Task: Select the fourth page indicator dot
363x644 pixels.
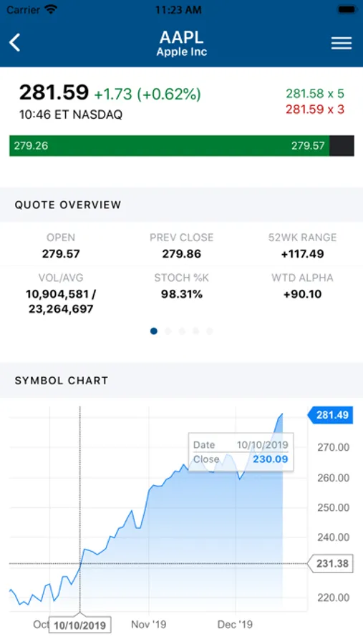Action: click(195, 331)
